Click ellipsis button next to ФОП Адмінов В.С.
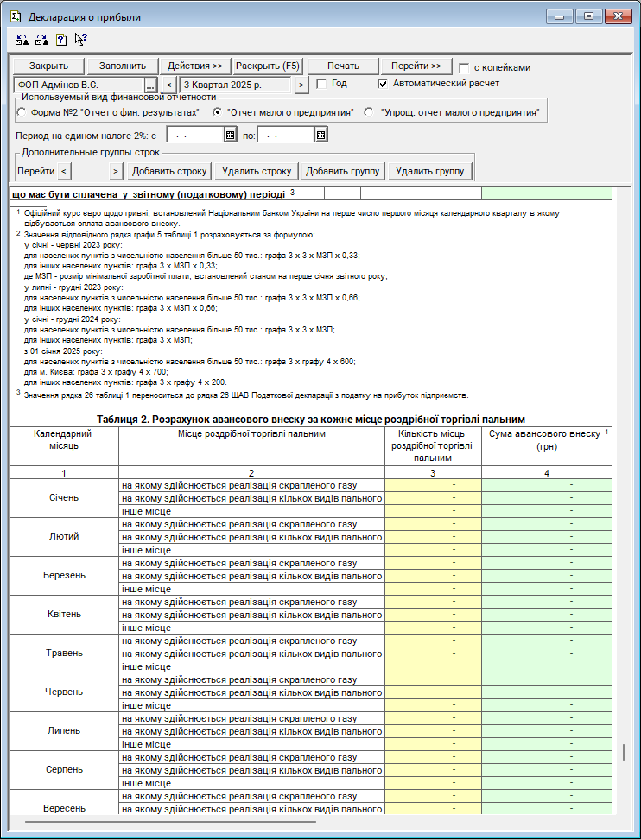Image resolution: width=641 pixels, height=840 pixels. 149,85
